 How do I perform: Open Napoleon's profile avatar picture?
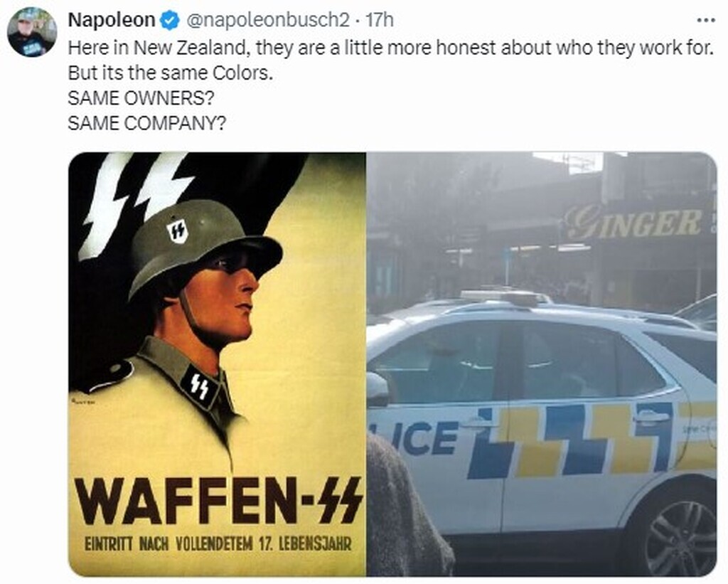[32, 31]
